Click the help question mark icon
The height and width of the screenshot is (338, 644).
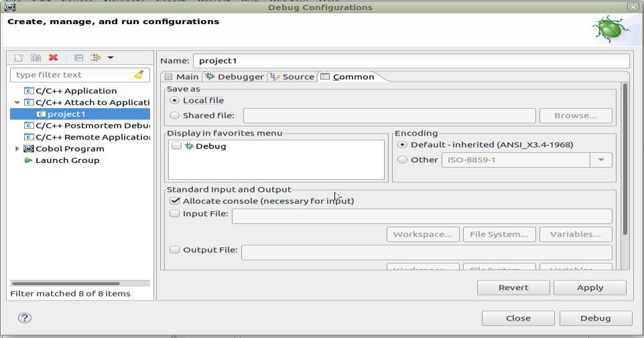point(24,318)
